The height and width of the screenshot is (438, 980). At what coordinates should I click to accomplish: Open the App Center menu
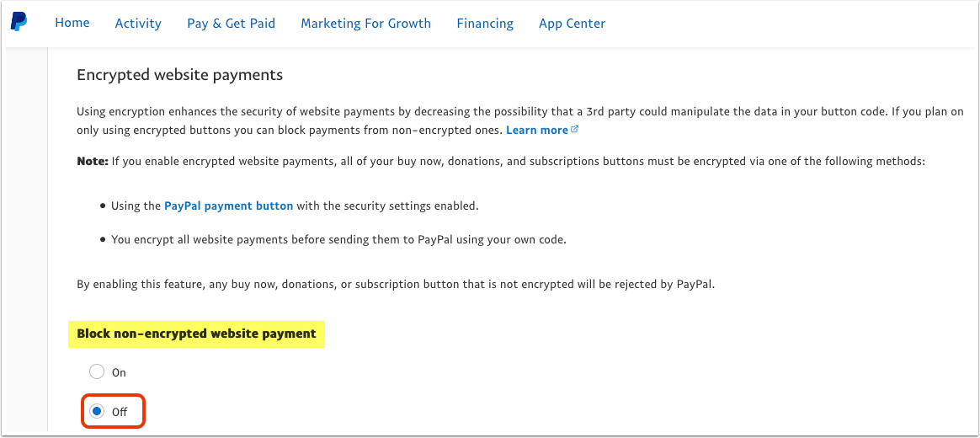(x=572, y=24)
